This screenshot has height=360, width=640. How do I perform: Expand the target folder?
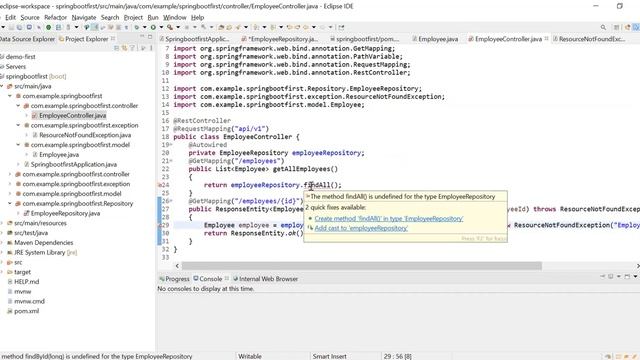click(2, 272)
